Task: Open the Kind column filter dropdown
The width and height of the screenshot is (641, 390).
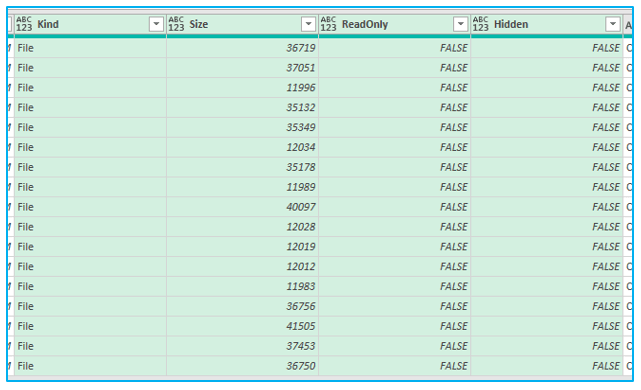Action: tap(156, 24)
